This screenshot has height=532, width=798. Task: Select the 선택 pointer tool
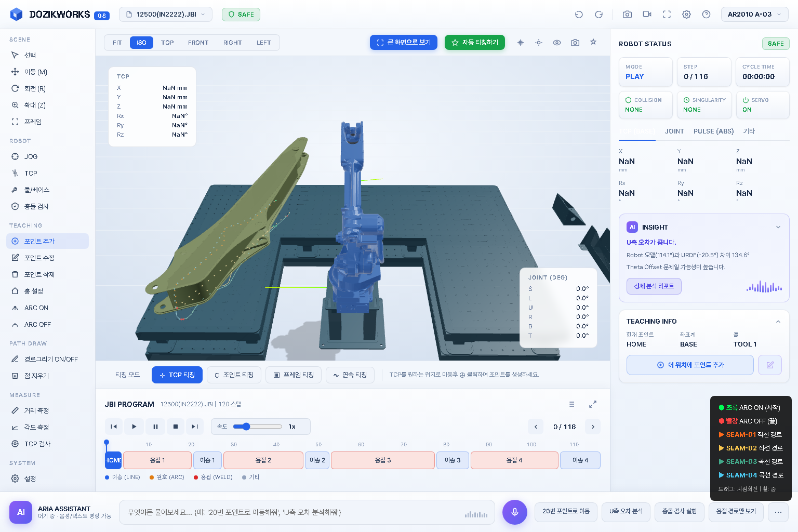tap(47, 55)
